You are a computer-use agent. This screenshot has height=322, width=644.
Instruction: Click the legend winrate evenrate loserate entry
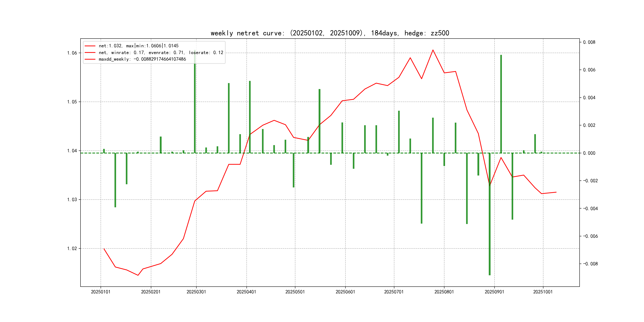(x=161, y=52)
